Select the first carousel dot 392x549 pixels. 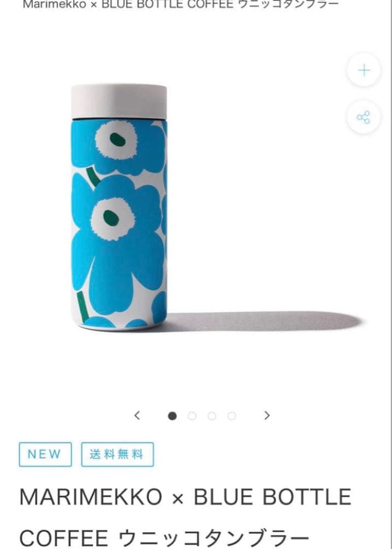pyautogui.click(x=172, y=416)
